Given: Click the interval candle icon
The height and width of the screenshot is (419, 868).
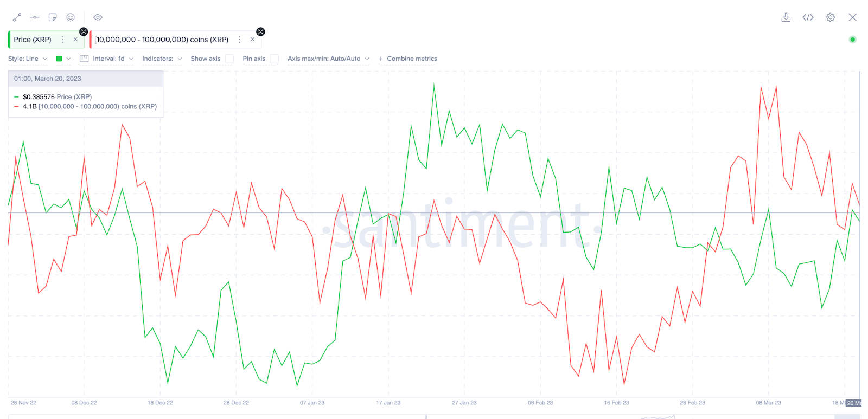Looking at the screenshot, I should coord(84,59).
